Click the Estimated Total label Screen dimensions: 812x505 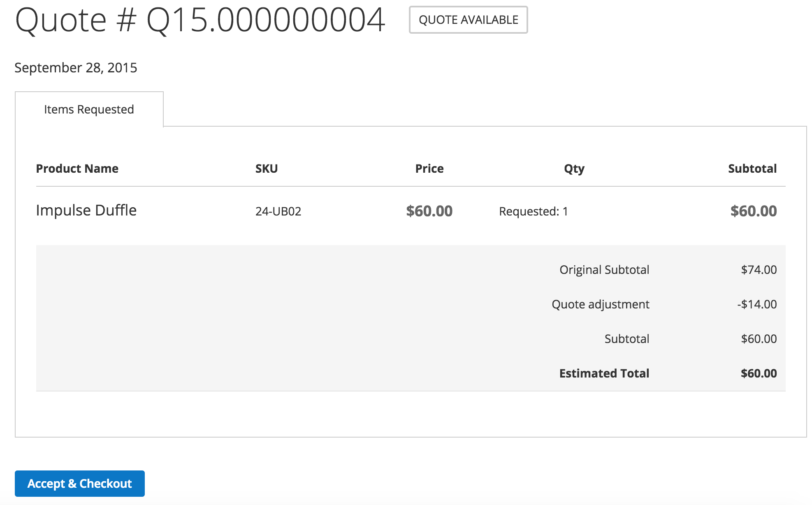[604, 373]
